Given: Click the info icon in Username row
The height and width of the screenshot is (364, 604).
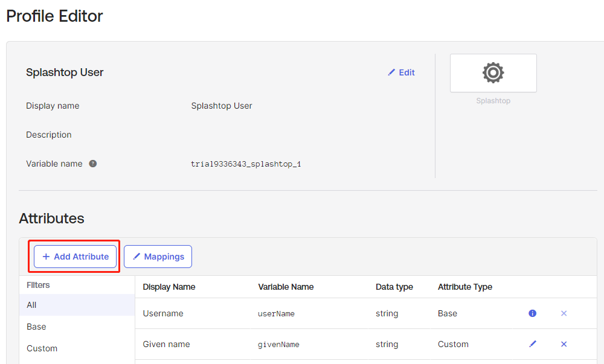Looking at the screenshot, I should [532, 313].
